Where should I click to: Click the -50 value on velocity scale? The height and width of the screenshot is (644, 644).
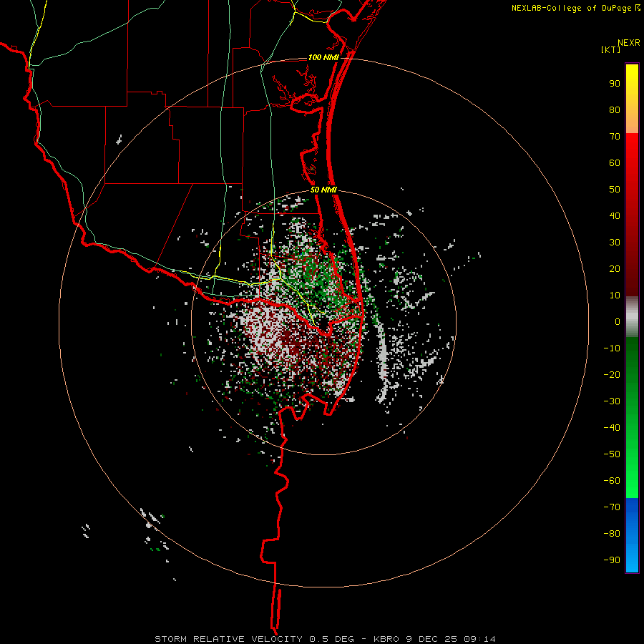click(x=612, y=454)
